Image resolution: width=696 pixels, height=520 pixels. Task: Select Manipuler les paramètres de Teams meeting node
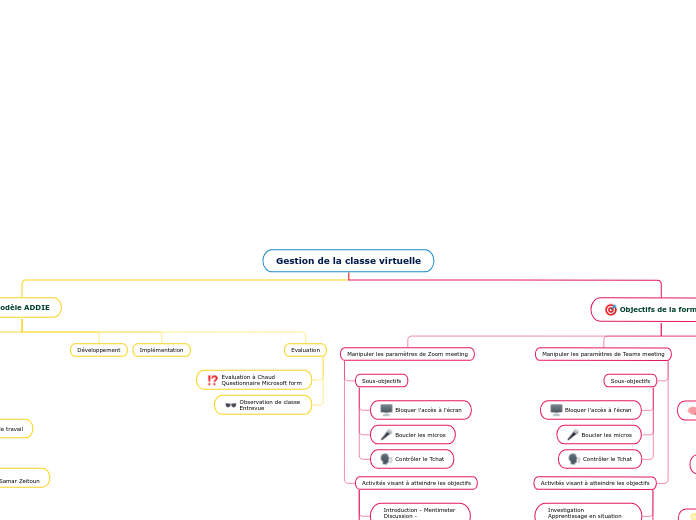pos(603,354)
